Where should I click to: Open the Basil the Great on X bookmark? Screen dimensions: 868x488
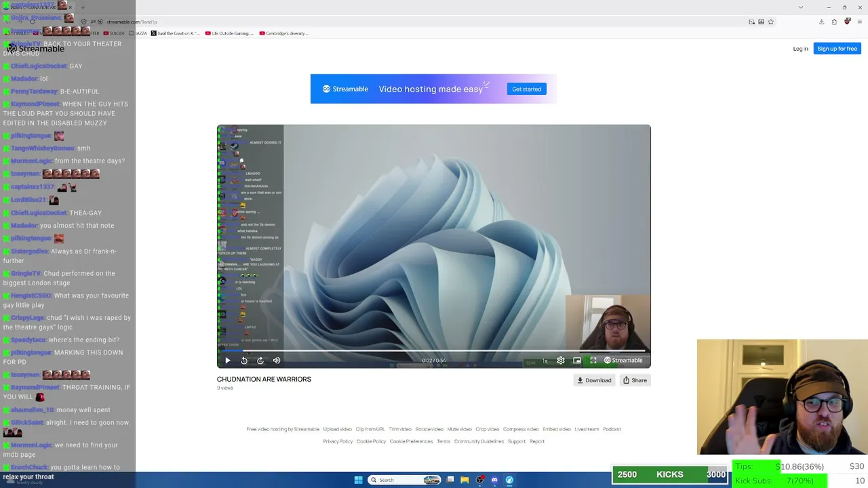pyautogui.click(x=175, y=33)
